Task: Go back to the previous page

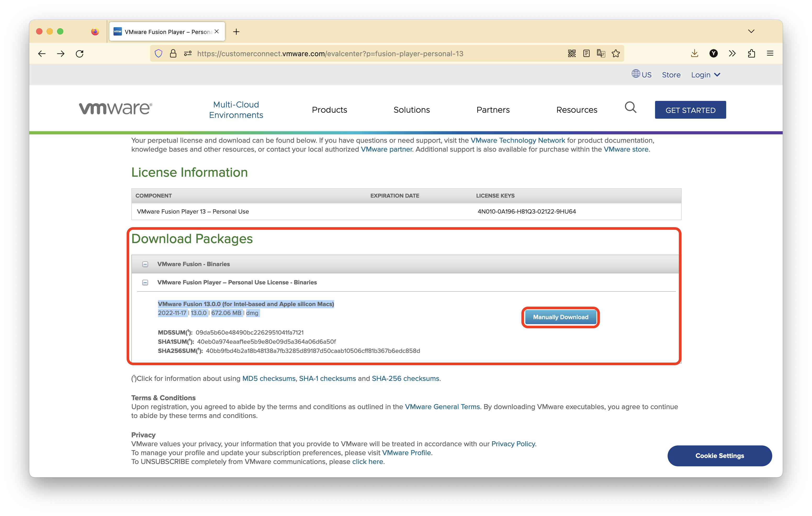Action: 42,54
